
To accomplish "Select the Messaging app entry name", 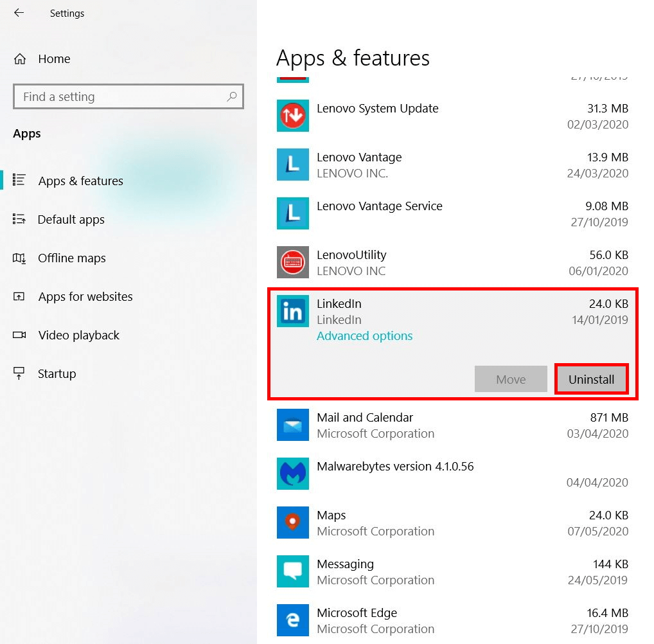I will point(346,564).
